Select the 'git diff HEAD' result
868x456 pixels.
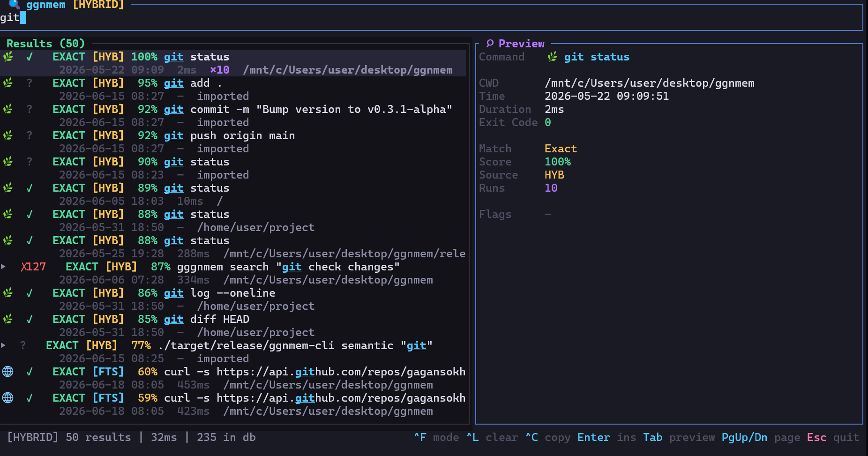233,326
